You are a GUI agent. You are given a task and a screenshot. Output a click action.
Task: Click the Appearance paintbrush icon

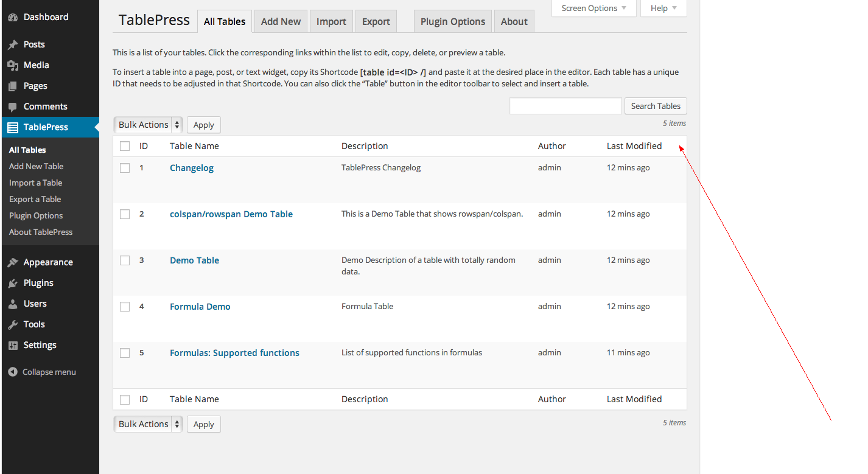(13, 262)
